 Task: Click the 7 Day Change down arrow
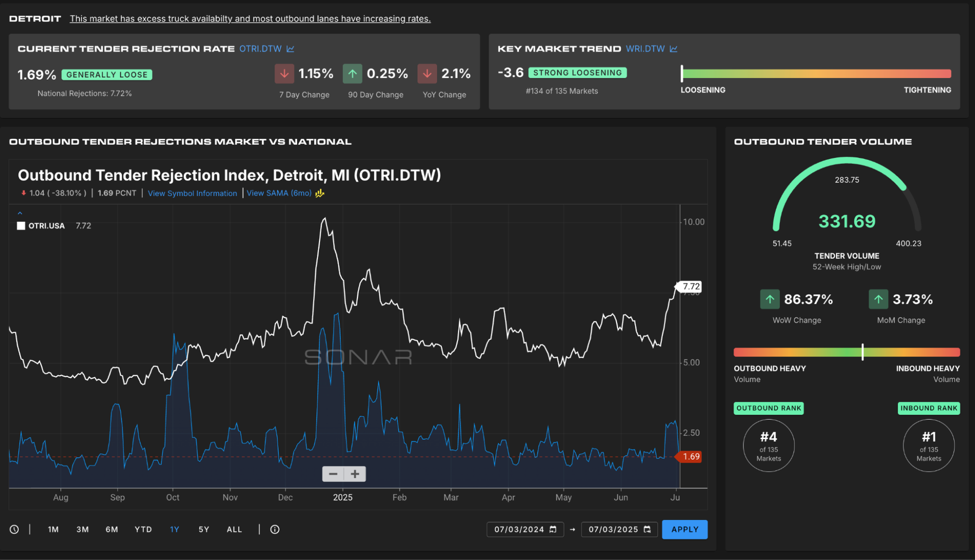point(284,74)
